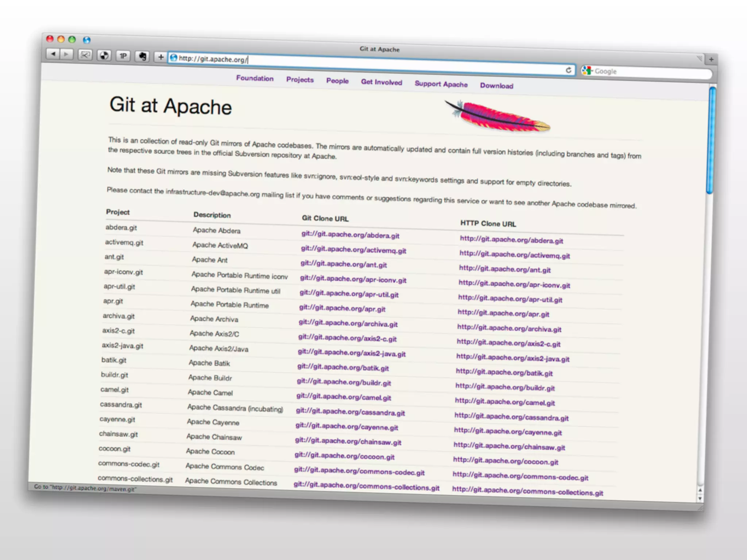Click the reload icon in address bar
The height and width of the screenshot is (560, 747).
pyautogui.click(x=568, y=70)
